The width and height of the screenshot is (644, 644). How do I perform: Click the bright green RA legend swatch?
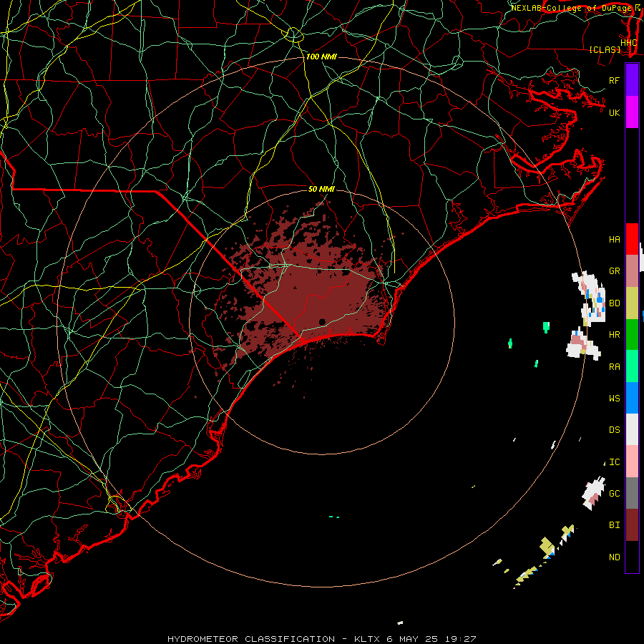(x=632, y=366)
